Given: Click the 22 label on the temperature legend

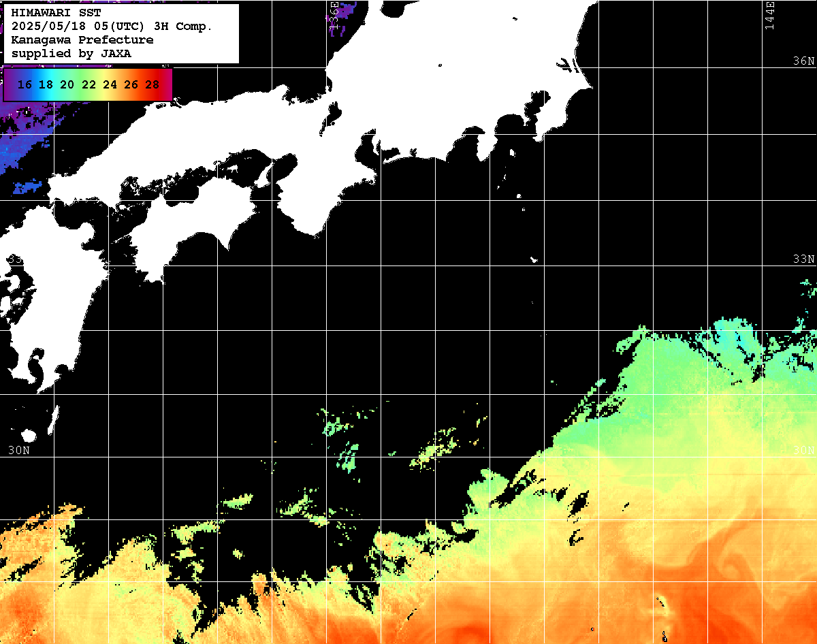Looking at the screenshot, I should click(x=89, y=85).
